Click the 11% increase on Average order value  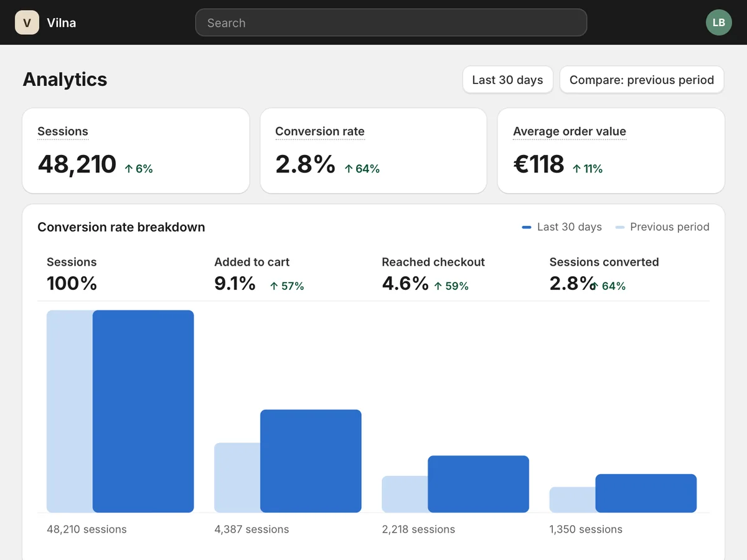[587, 169]
